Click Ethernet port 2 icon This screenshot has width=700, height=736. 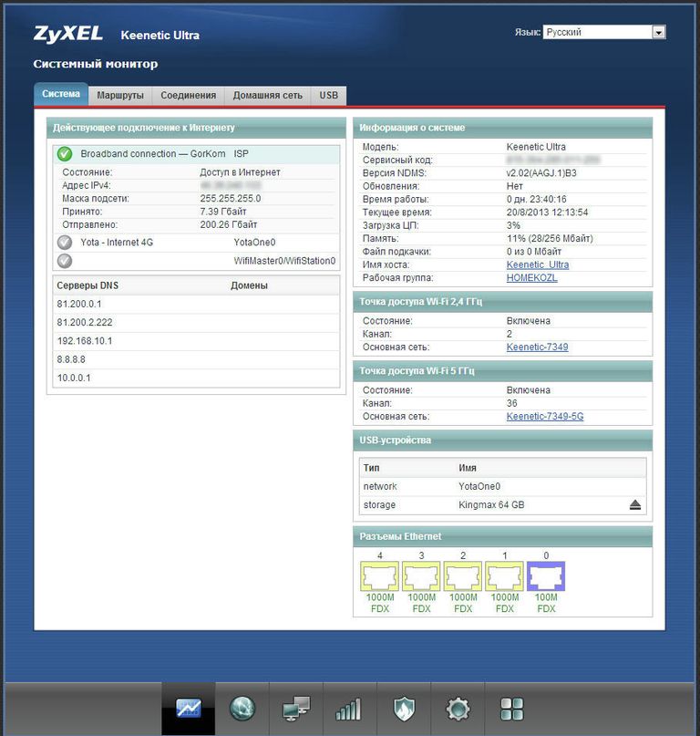tap(463, 576)
